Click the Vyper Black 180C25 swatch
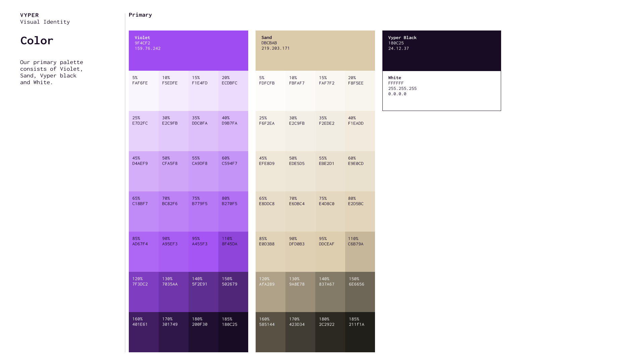Screen dimensions: 644x362 tap(441, 51)
